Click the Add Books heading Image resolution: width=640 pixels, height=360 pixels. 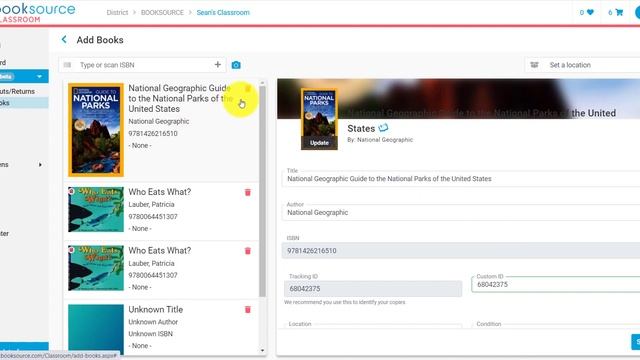click(100, 40)
